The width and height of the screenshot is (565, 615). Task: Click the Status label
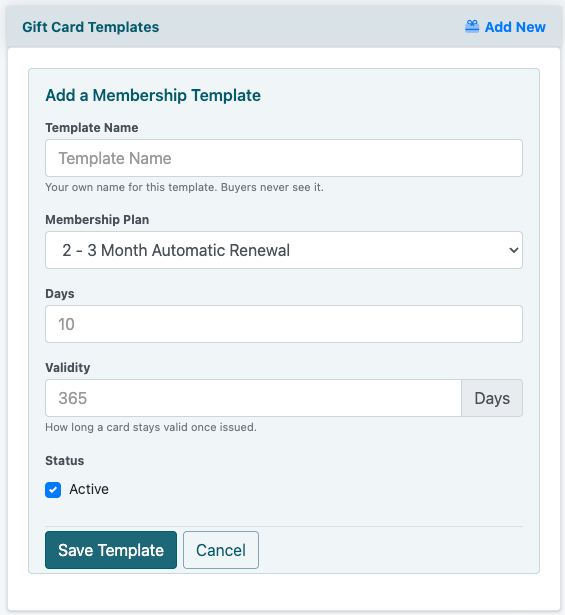coord(65,460)
